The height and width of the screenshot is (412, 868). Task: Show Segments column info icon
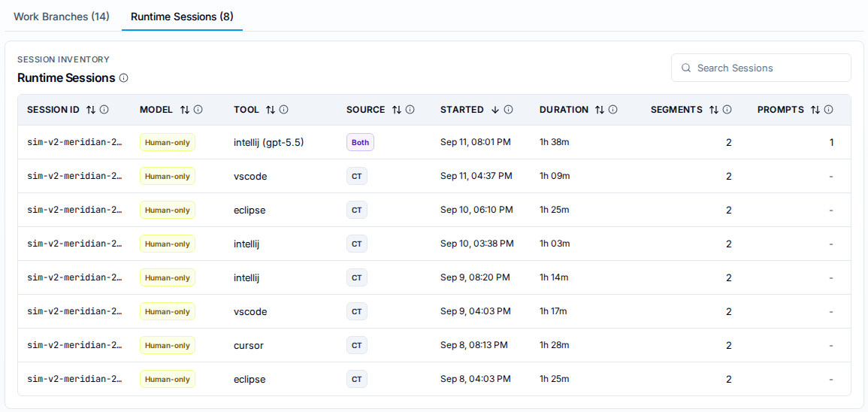tap(727, 110)
